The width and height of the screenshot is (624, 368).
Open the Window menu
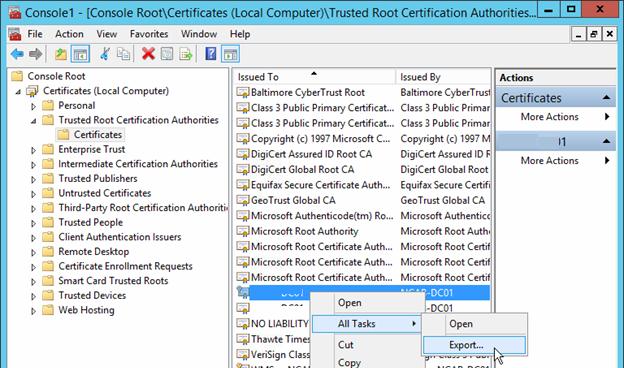click(x=199, y=34)
